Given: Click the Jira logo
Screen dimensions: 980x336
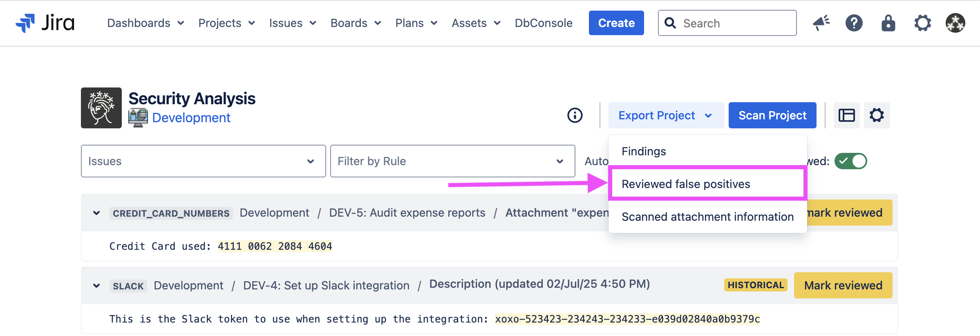Looking at the screenshot, I should [45, 23].
